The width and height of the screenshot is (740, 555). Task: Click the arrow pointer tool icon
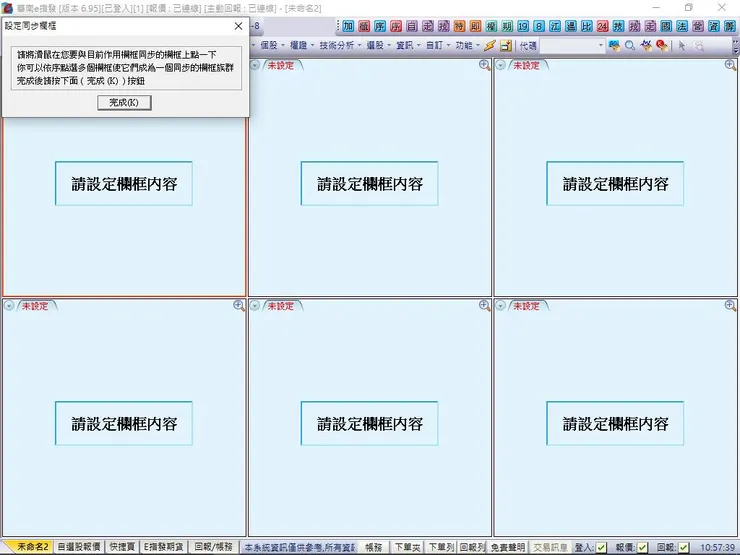681,46
